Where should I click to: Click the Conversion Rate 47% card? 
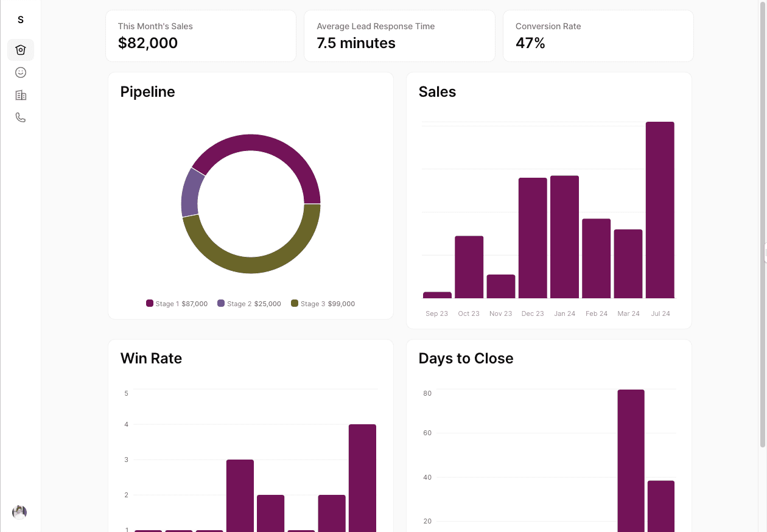click(x=598, y=36)
